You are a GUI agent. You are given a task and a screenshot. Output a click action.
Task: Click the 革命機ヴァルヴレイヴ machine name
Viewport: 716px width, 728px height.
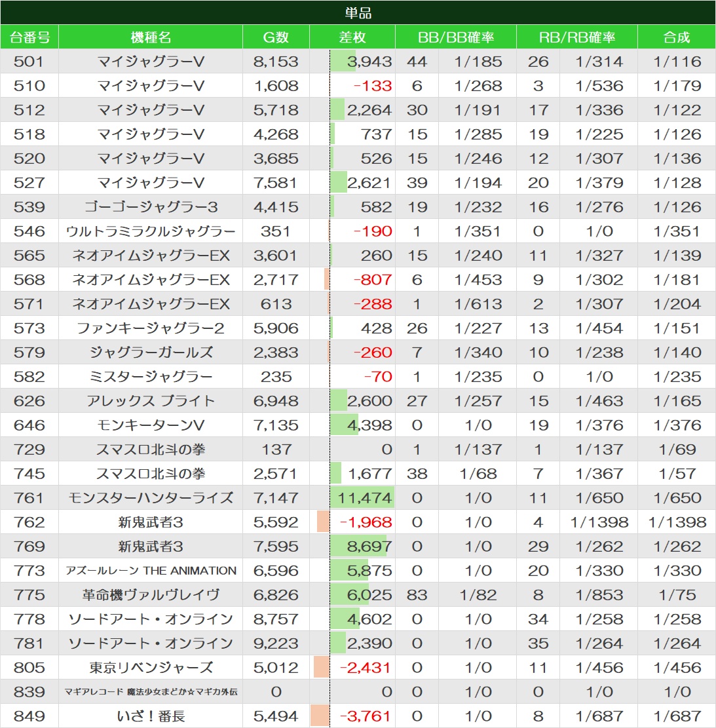pyautogui.click(x=151, y=595)
